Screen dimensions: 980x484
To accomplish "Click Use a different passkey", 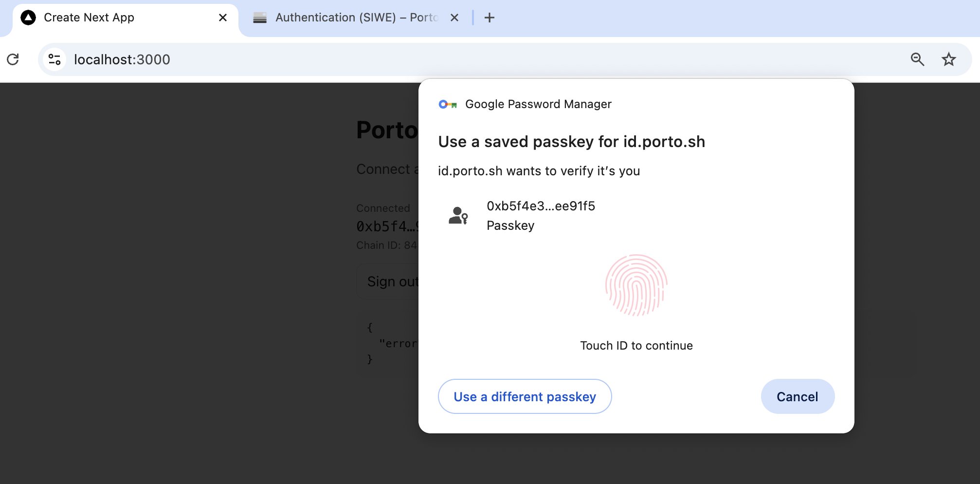I will [525, 397].
